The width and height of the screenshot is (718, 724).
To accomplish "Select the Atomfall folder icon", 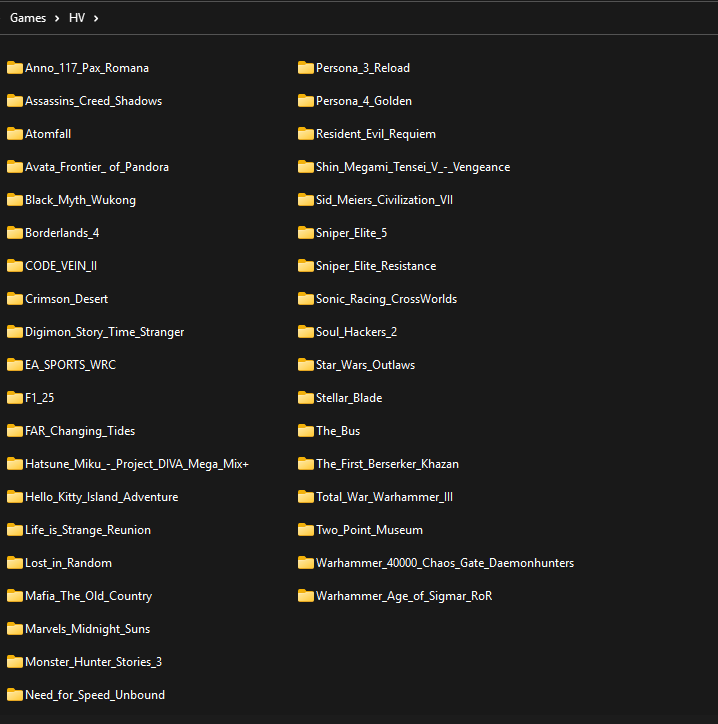I will (15, 134).
